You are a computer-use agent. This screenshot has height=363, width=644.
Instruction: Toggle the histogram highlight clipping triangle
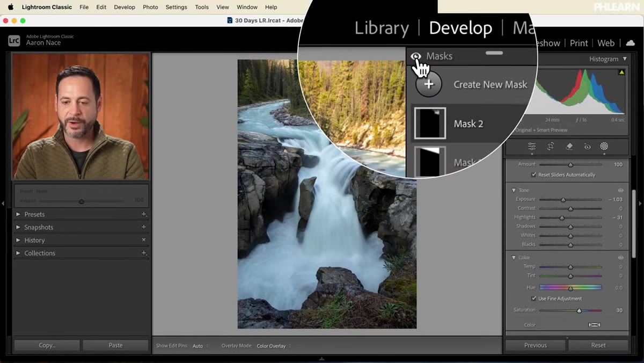tap(622, 72)
